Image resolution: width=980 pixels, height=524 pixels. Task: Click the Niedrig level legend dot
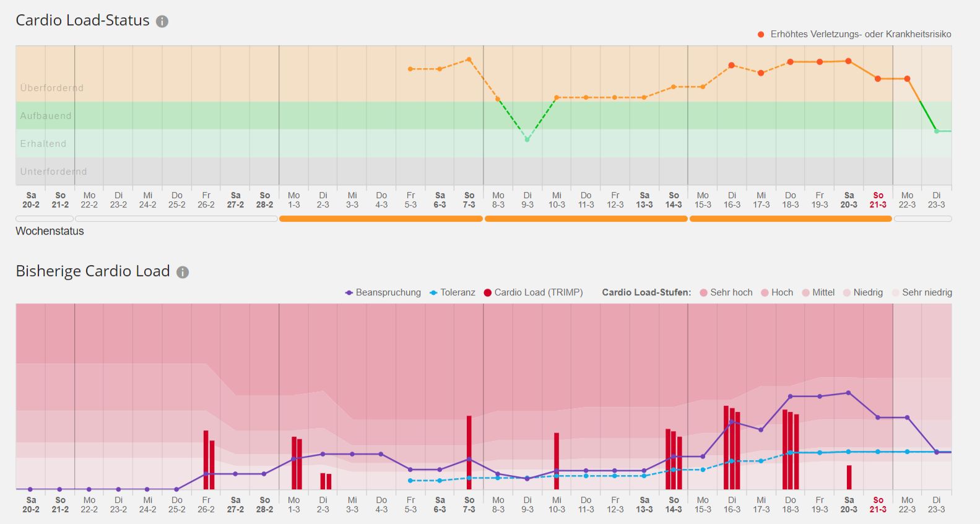pos(846,292)
